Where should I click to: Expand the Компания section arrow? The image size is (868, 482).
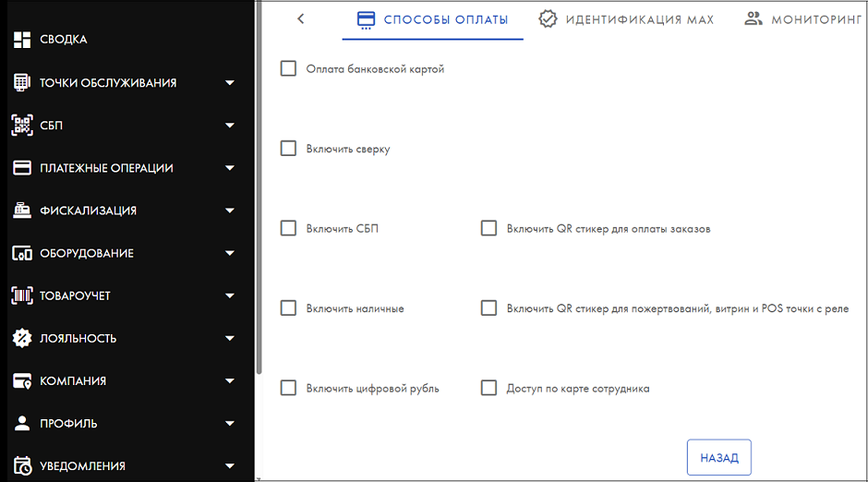[230, 380]
